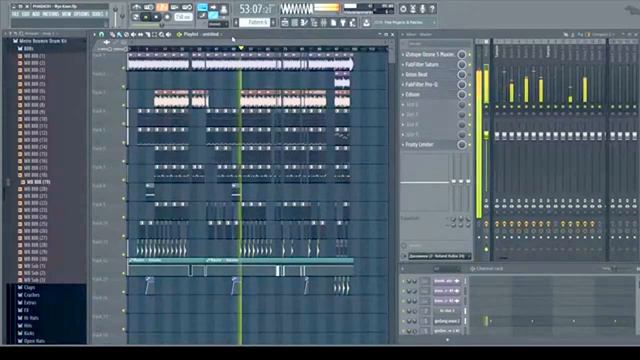This screenshot has height=360, width=640.
Task: Open the mixer audio output device dropdown
Action: pyautogui.click(x=439, y=256)
